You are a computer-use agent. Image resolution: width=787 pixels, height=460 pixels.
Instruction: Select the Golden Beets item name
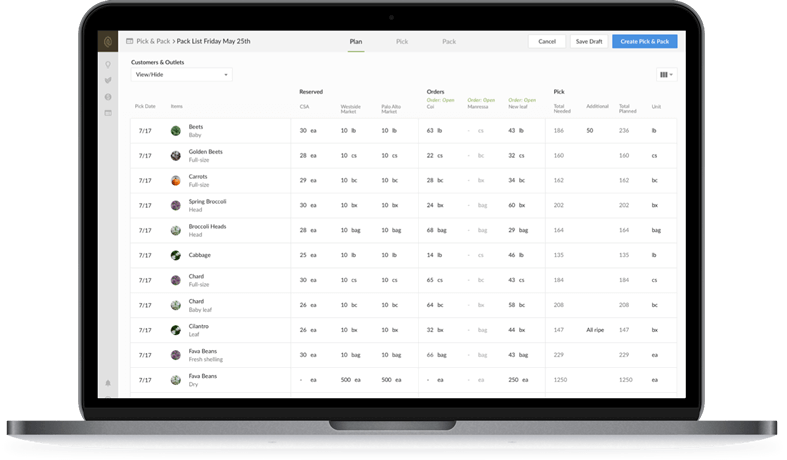coord(205,152)
